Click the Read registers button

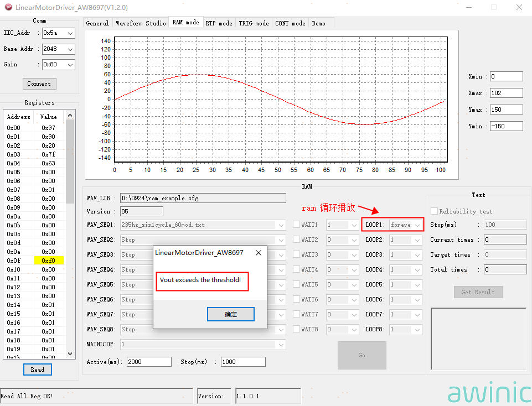38,369
